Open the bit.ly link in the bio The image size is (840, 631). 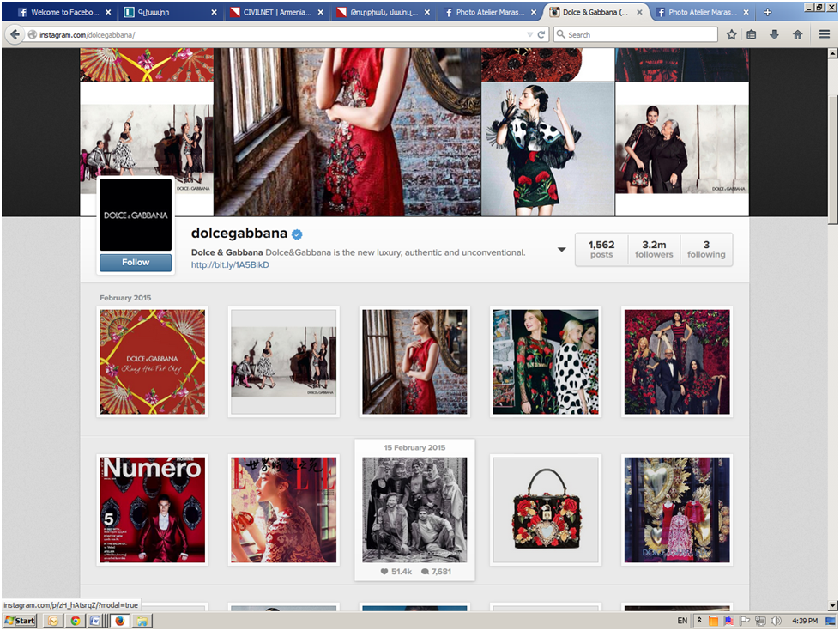click(230, 265)
